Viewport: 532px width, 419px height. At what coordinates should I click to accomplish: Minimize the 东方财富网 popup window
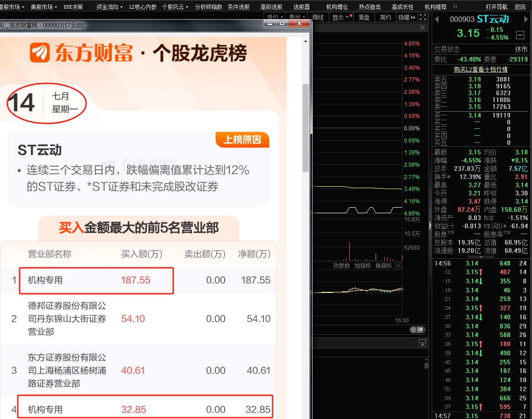click(x=270, y=23)
